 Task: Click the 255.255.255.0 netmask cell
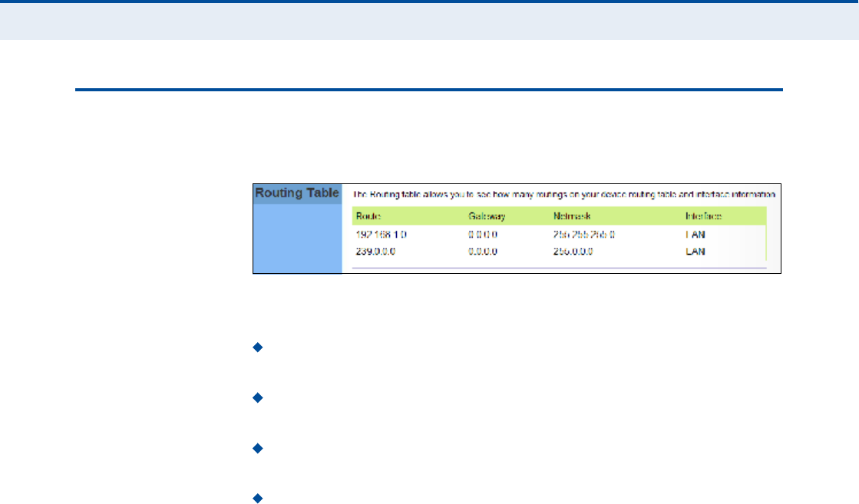pos(584,234)
